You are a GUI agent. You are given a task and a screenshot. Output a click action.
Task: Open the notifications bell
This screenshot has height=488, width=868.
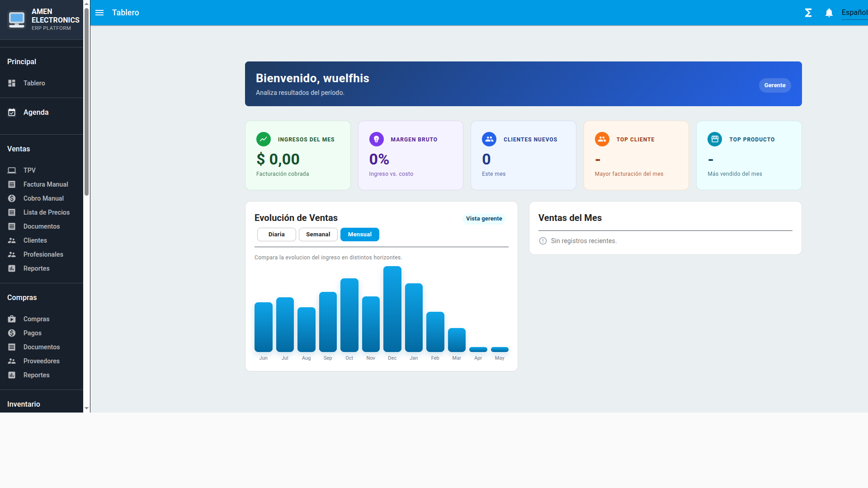pos(829,13)
